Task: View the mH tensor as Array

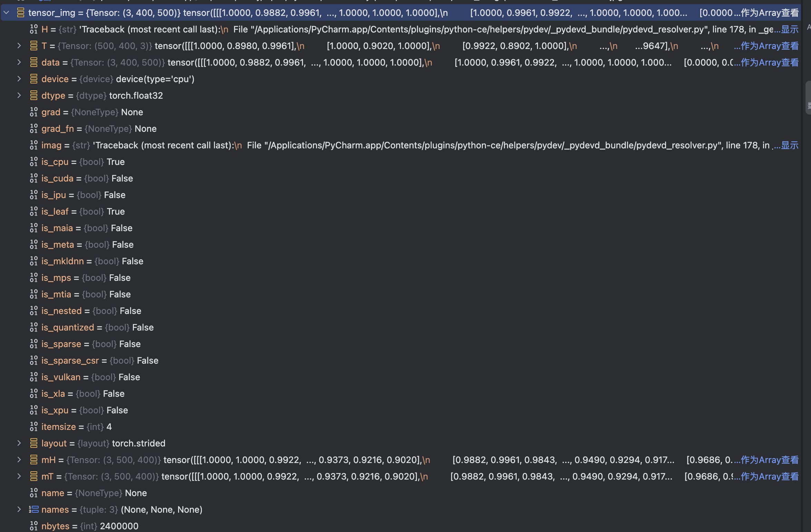Action: 770,460
